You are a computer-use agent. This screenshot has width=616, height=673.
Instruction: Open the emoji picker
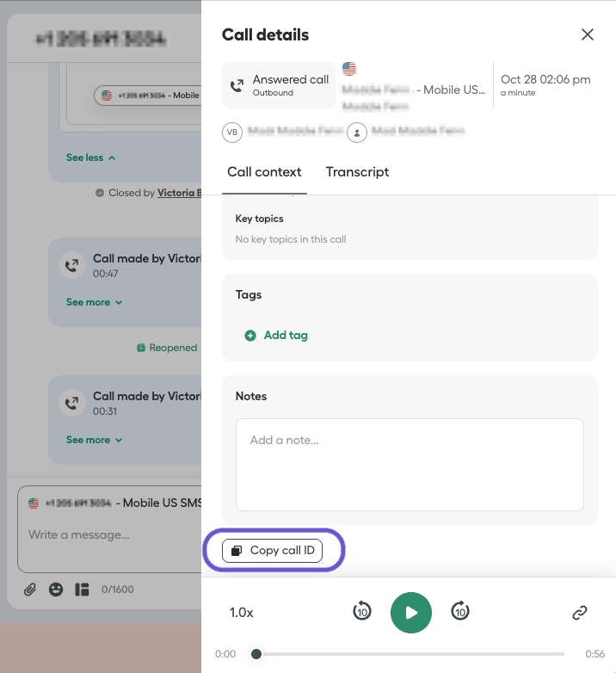pos(56,590)
